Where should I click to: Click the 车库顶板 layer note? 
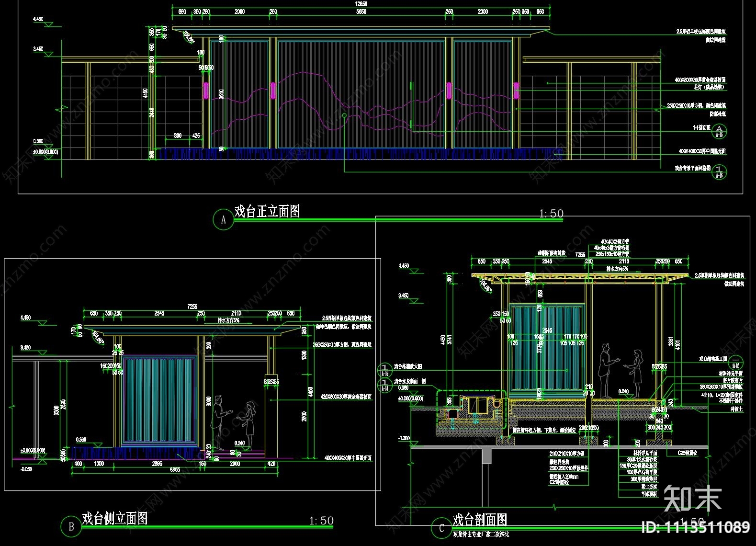[x=649, y=494]
